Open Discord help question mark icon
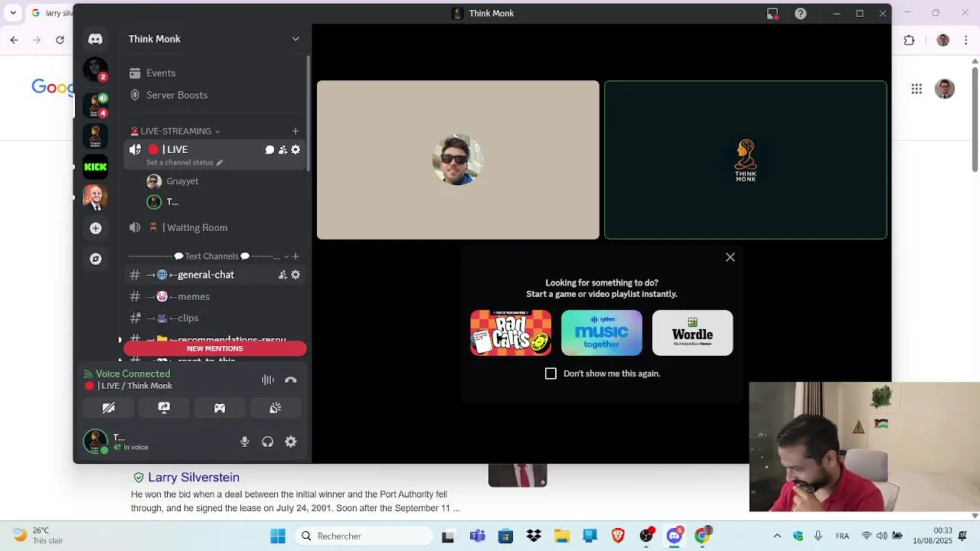 pos(800,14)
